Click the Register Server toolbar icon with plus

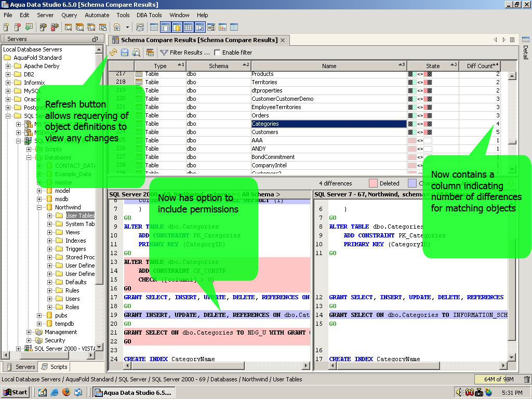[6, 27]
